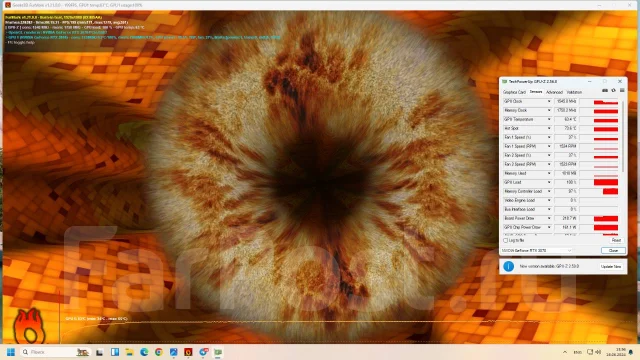Image resolution: width=640 pixels, height=360 pixels.
Task: Open the notification bell in the taskbar
Action: click(631, 352)
